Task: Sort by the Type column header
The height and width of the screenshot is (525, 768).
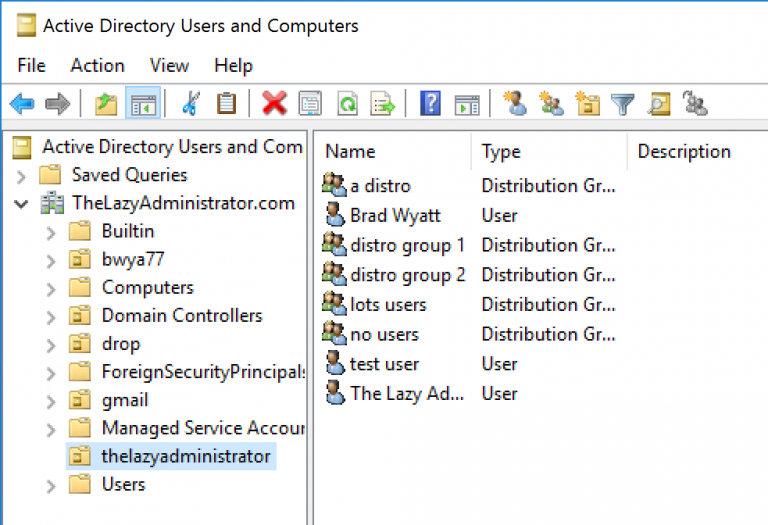Action: [549, 151]
